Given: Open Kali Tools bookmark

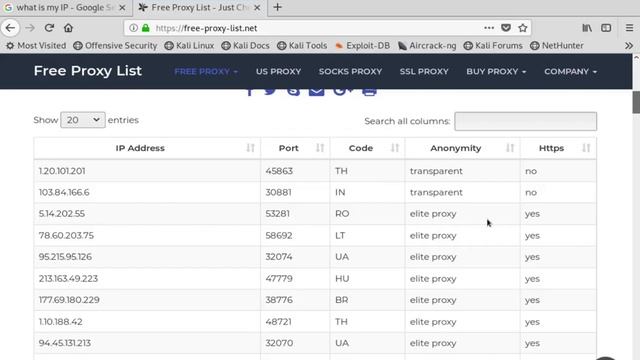Looking at the screenshot, I should (x=302, y=46).
